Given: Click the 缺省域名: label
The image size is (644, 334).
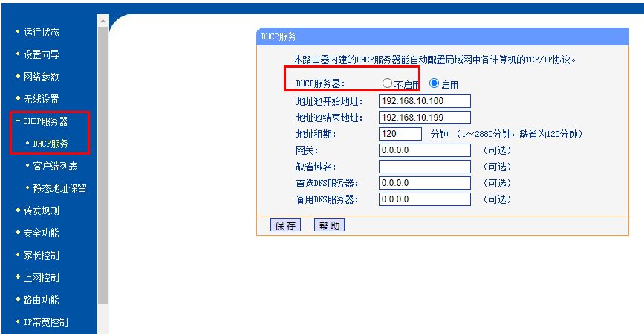Looking at the screenshot, I should tap(316, 167).
